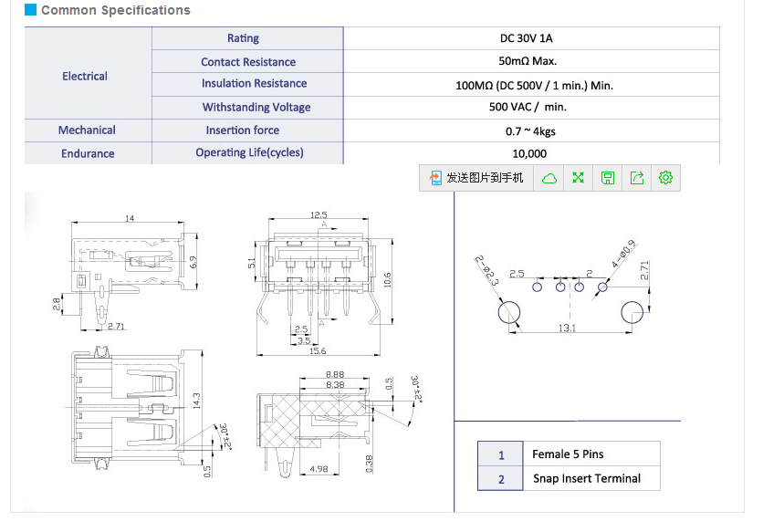Open image toolbar settings via the gear icon

coord(665,178)
